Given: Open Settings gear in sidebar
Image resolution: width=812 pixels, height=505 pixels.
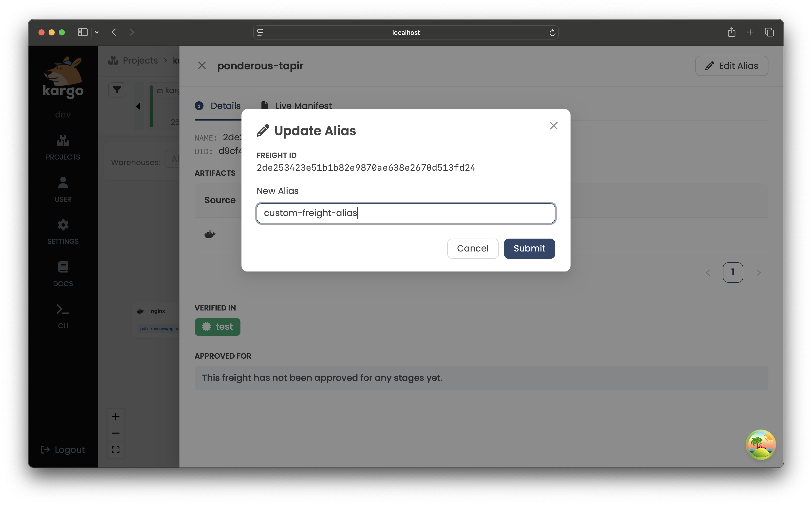Looking at the screenshot, I should pyautogui.click(x=63, y=225).
